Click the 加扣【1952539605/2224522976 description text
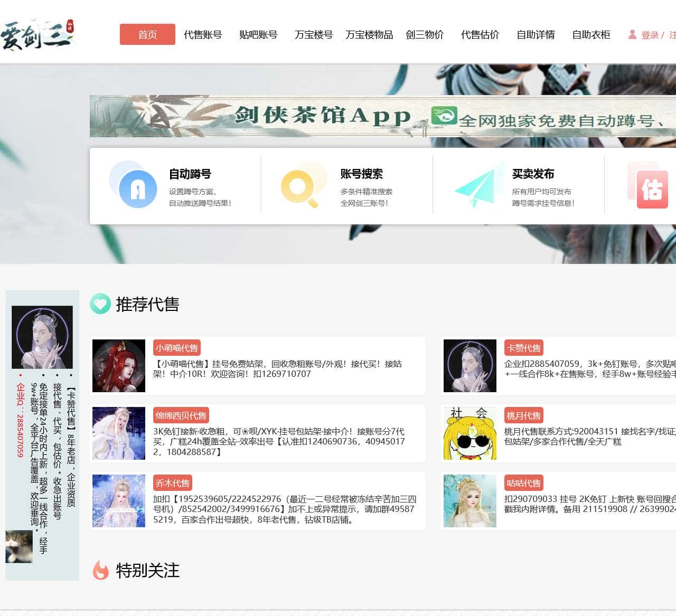Image resolution: width=676 pixels, height=616 pixels. (x=285, y=509)
